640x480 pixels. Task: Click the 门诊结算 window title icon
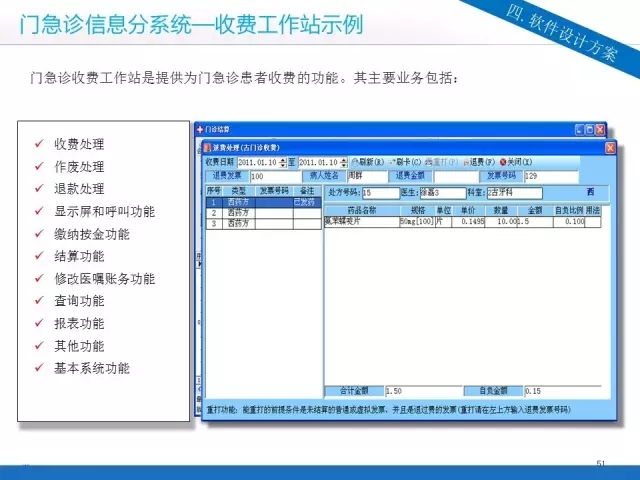200,130
